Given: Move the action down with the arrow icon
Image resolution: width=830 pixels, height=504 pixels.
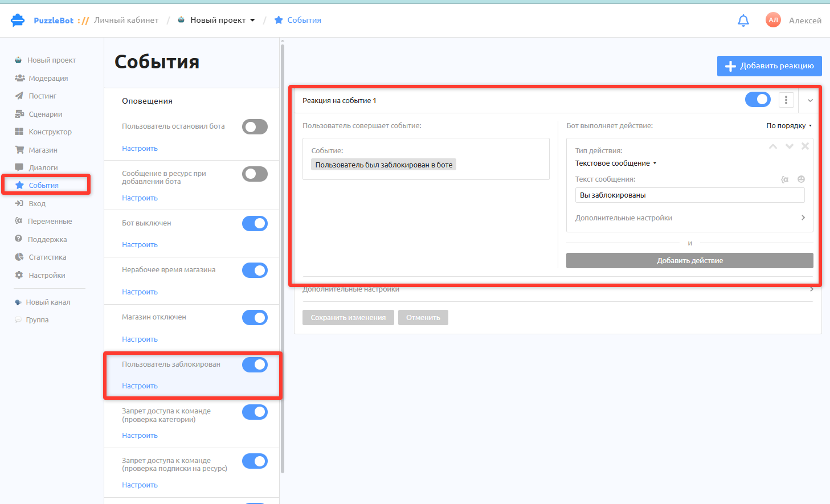Looking at the screenshot, I should pos(790,146).
